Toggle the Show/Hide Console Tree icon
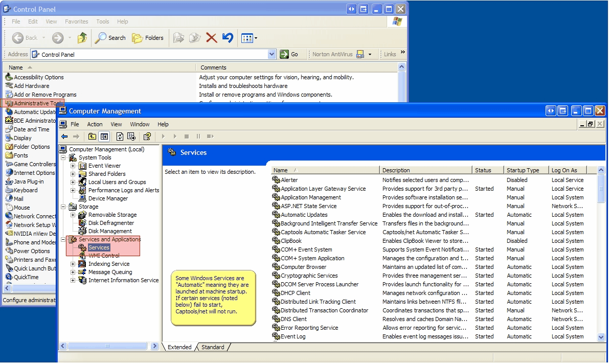 (x=104, y=136)
